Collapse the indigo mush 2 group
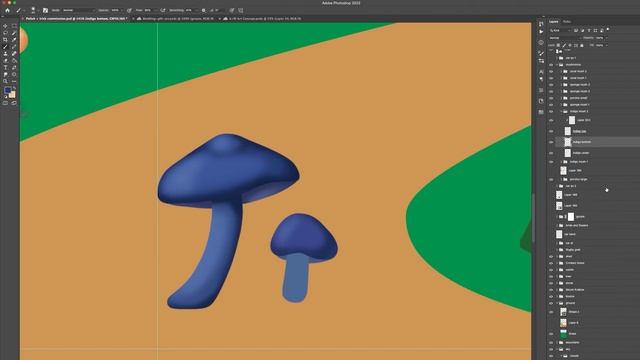This screenshot has height=360, width=640. click(561, 111)
